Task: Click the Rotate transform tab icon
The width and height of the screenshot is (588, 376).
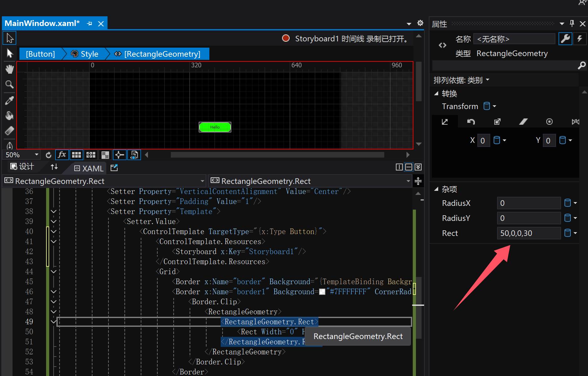Action: 471,122
